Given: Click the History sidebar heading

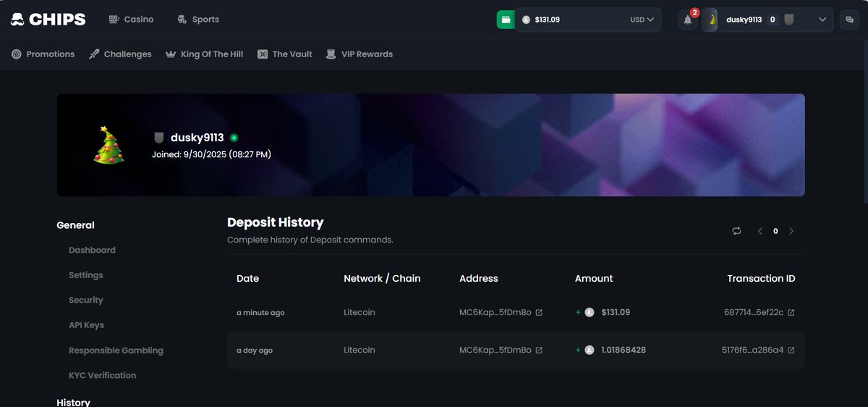Looking at the screenshot, I should click(74, 402).
